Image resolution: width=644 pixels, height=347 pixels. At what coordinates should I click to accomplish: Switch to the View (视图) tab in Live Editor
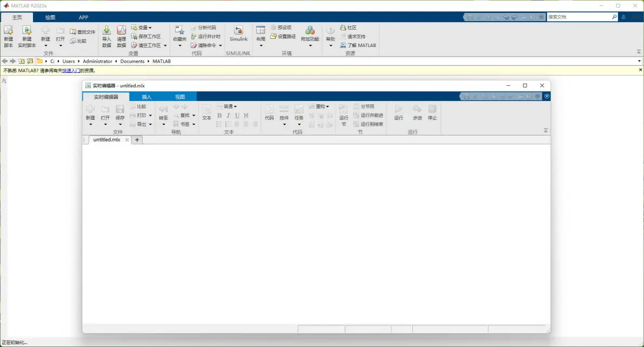pos(180,97)
